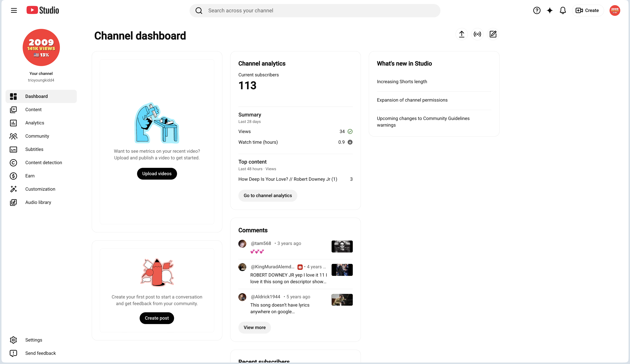Click the Upload videos button
The image size is (630, 364).
[157, 173]
